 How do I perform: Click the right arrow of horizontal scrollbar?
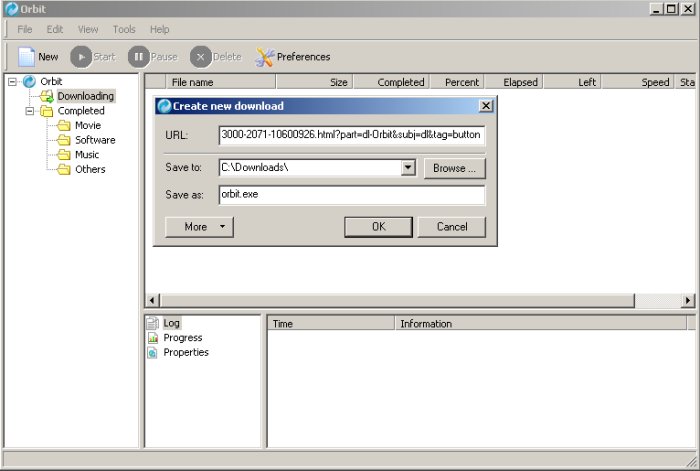click(688, 300)
